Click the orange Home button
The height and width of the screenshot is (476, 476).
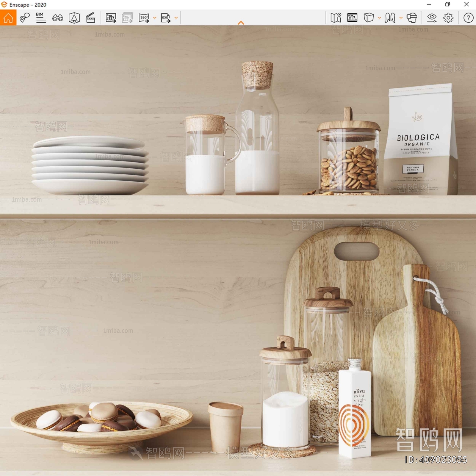(8, 18)
